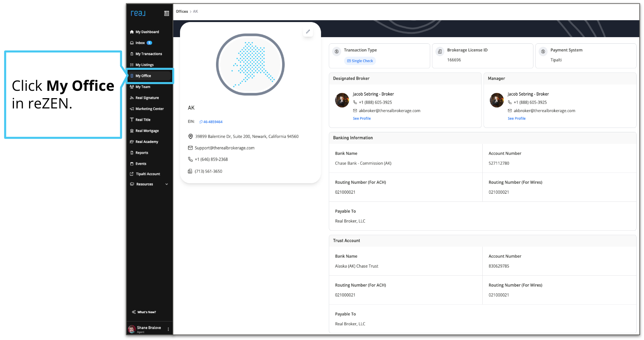This screenshot has width=644, height=340.
Task: Click Shane Bralove's avatar
Action: (132, 329)
